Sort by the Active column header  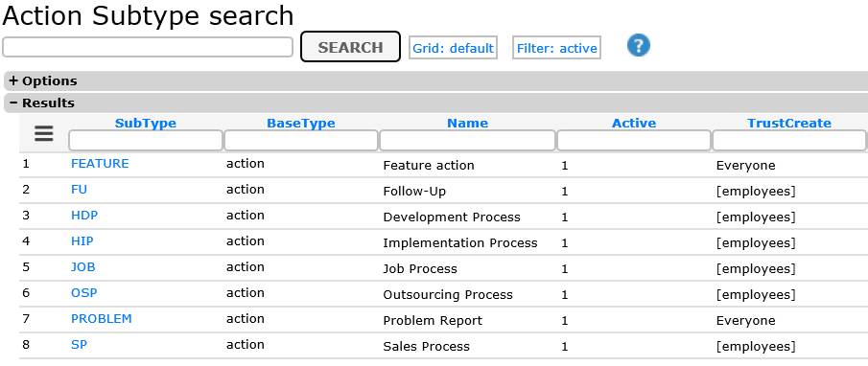pyautogui.click(x=634, y=123)
